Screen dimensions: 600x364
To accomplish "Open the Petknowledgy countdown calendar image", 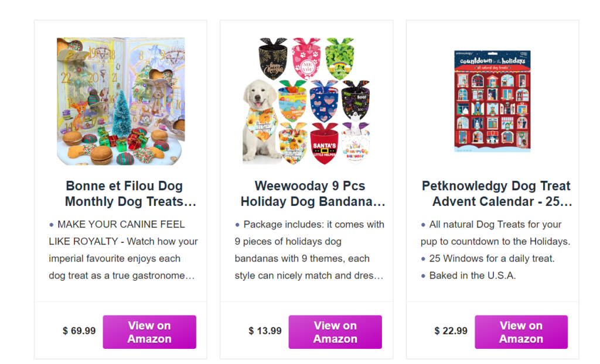I will tap(492, 101).
